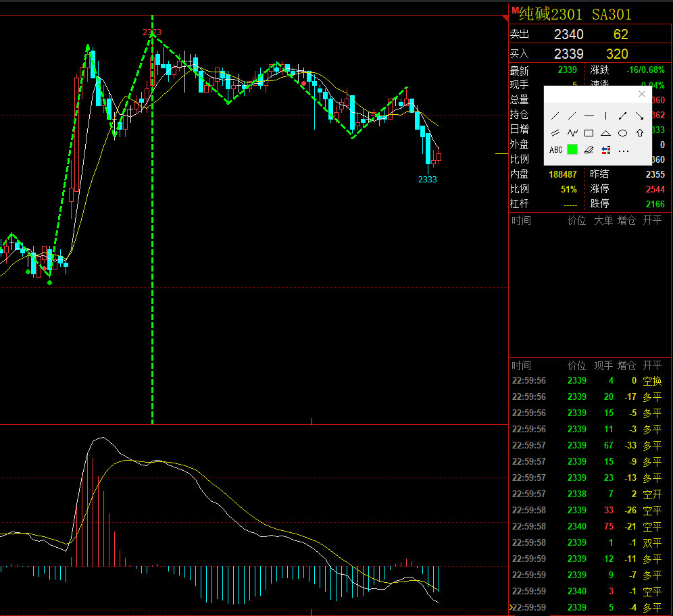Select the dashed line drawing tool
This screenshot has height=616, width=673.
pyautogui.click(x=572, y=115)
